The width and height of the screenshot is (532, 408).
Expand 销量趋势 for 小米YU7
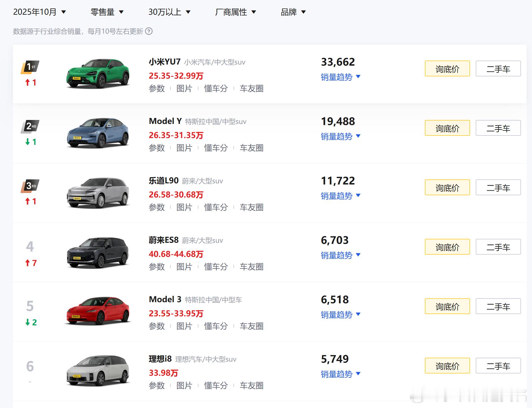[341, 77]
